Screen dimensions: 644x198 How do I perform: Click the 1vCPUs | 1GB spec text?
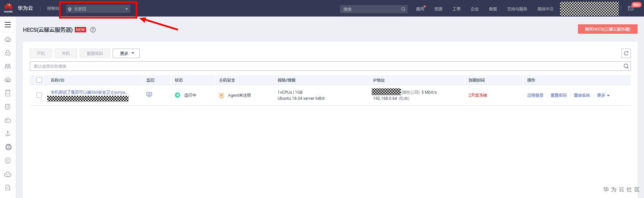point(290,92)
